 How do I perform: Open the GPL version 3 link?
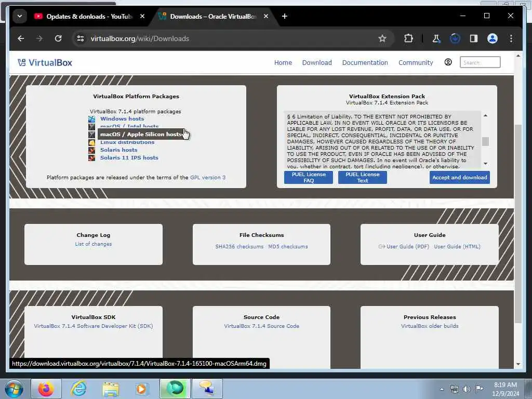pos(208,178)
